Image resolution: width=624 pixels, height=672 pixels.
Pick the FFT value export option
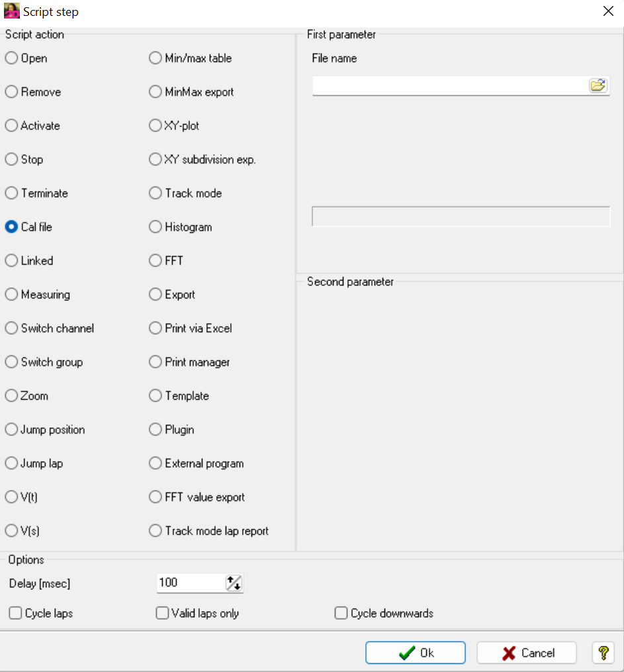tap(156, 497)
